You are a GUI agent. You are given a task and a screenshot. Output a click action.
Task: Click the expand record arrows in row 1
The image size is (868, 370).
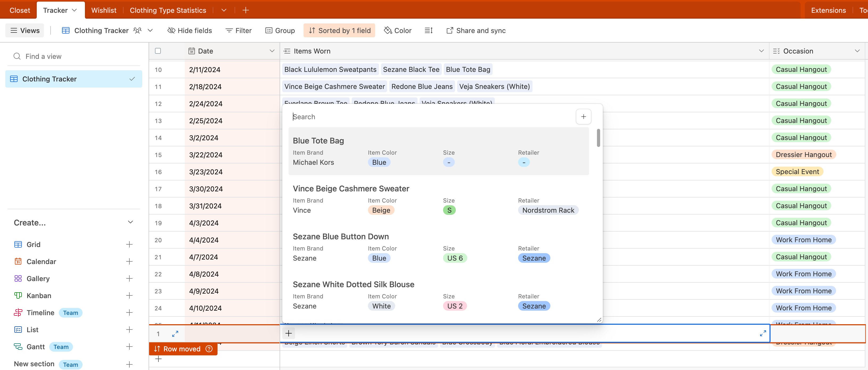[x=175, y=334]
